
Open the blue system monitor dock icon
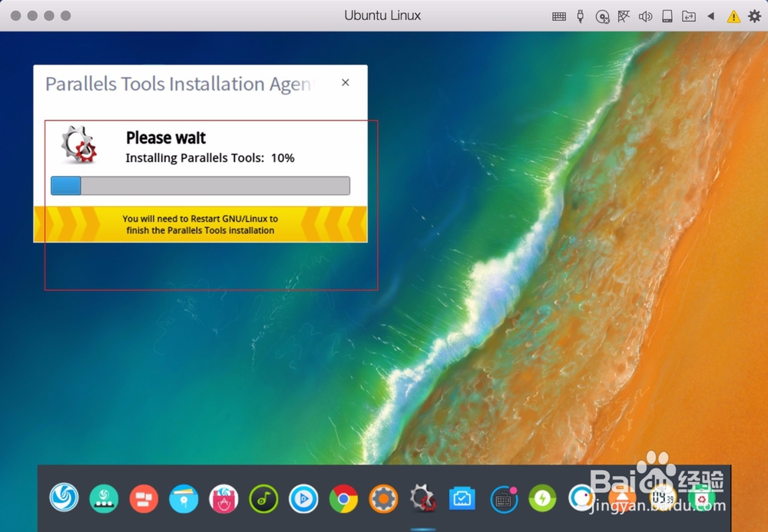[462, 499]
